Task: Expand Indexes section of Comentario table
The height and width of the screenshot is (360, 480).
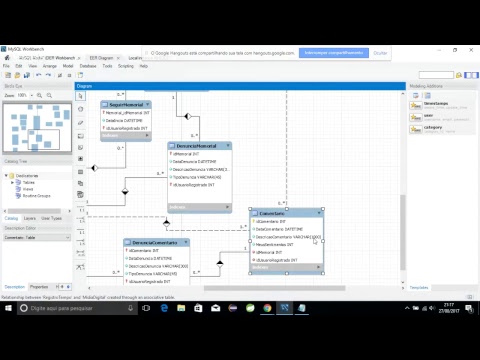Action: [318, 267]
